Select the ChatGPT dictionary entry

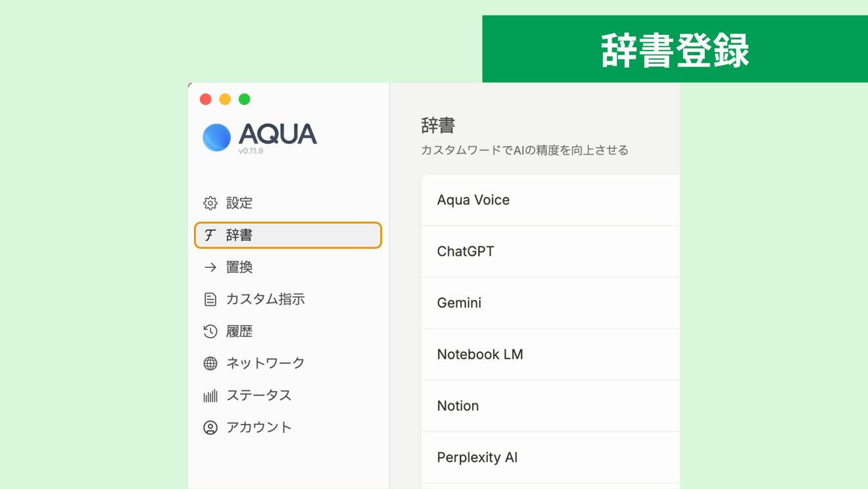pos(466,251)
